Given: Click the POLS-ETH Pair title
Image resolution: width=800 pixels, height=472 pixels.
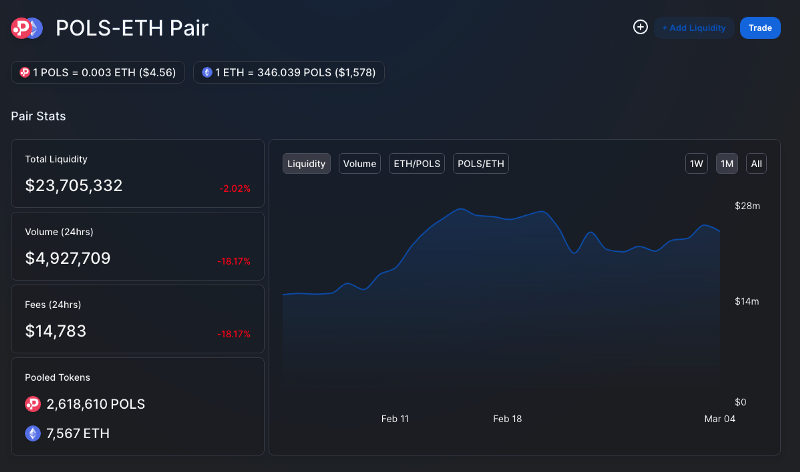Looking at the screenshot, I should [x=132, y=28].
